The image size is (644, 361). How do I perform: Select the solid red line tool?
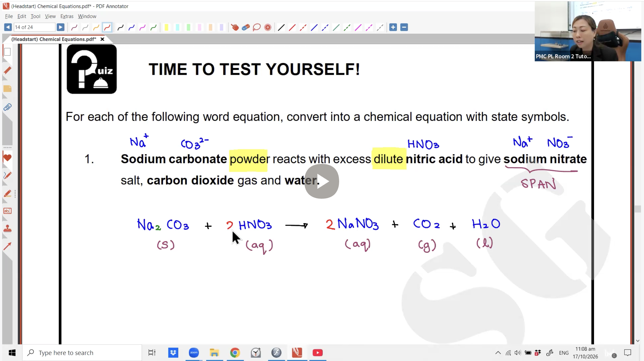pos(292,27)
